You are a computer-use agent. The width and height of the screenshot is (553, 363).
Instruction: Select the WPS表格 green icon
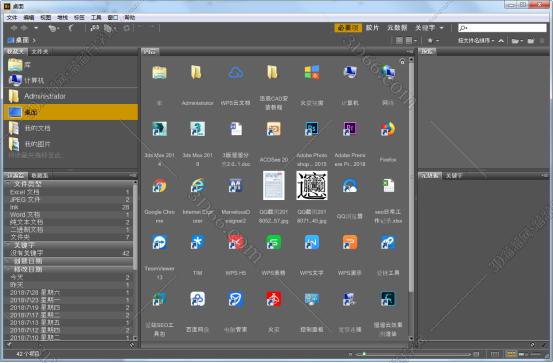274,242
